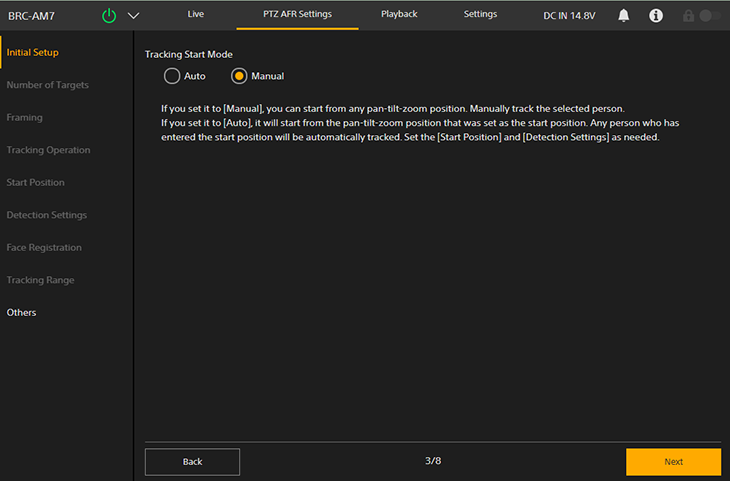Open Others in the sidebar
730x481 pixels.
(21, 313)
